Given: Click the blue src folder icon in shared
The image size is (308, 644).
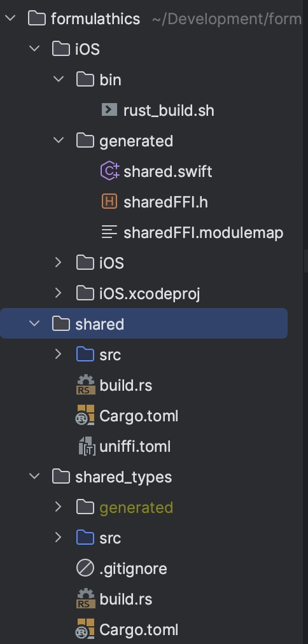Looking at the screenshot, I should tap(85, 354).
